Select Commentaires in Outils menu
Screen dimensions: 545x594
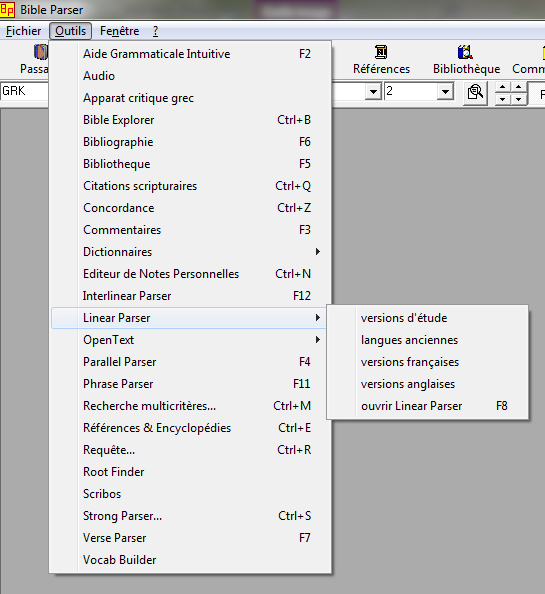pos(191,230)
